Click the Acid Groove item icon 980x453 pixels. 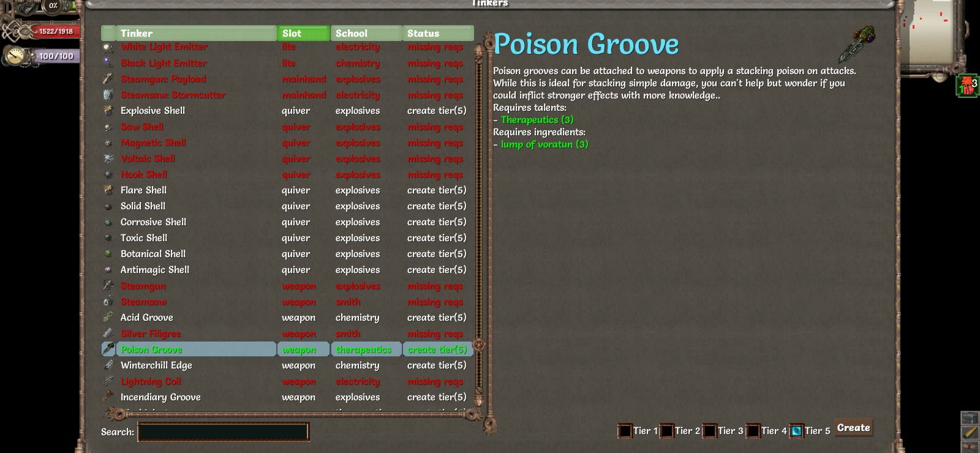(x=108, y=318)
